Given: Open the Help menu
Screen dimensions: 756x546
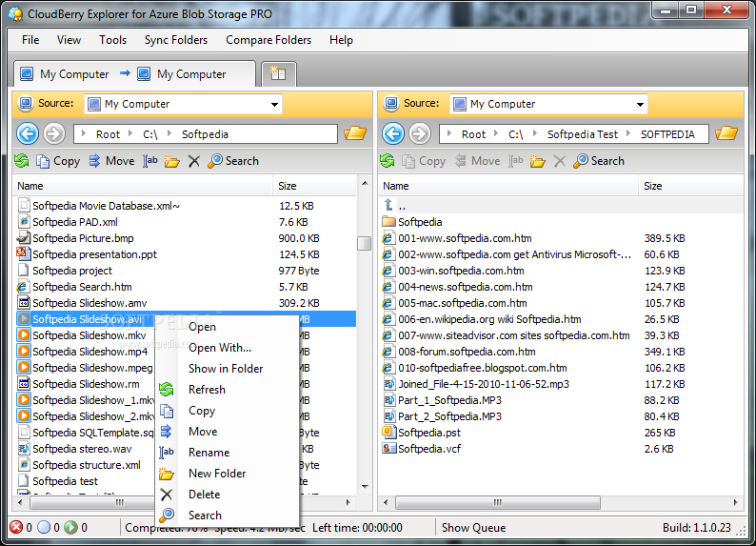Looking at the screenshot, I should [342, 40].
